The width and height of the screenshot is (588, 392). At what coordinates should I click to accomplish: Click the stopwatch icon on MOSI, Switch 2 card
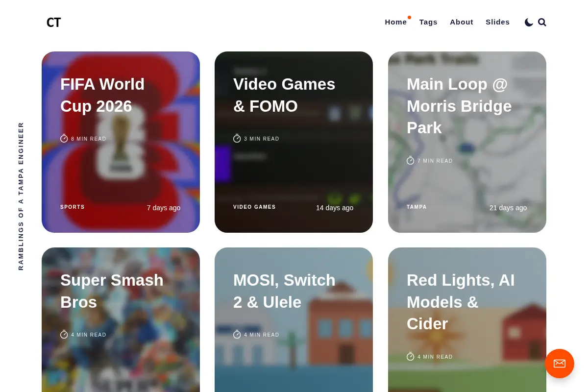(x=237, y=335)
